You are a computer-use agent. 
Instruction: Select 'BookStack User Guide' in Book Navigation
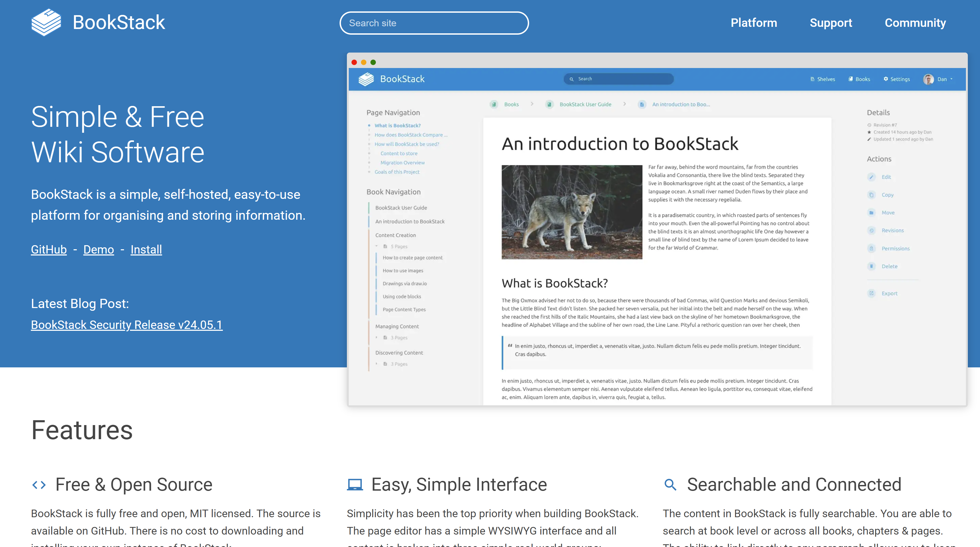click(401, 208)
